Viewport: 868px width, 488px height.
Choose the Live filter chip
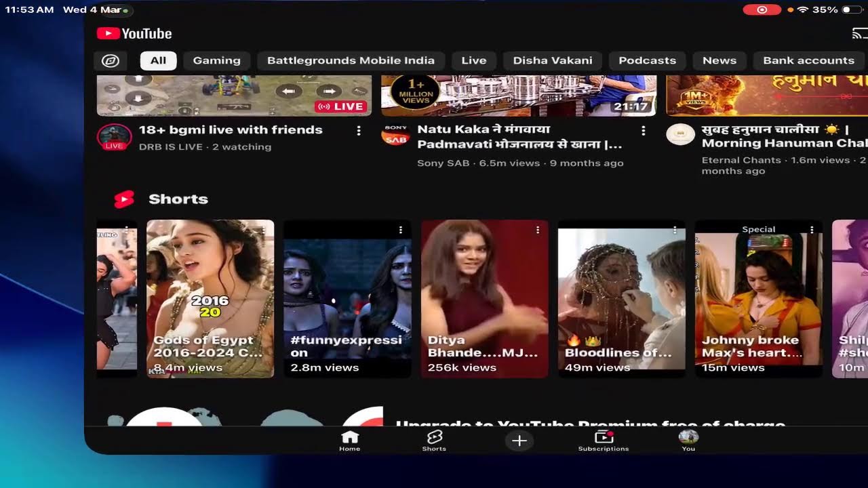pyautogui.click(x=474, y=60)
